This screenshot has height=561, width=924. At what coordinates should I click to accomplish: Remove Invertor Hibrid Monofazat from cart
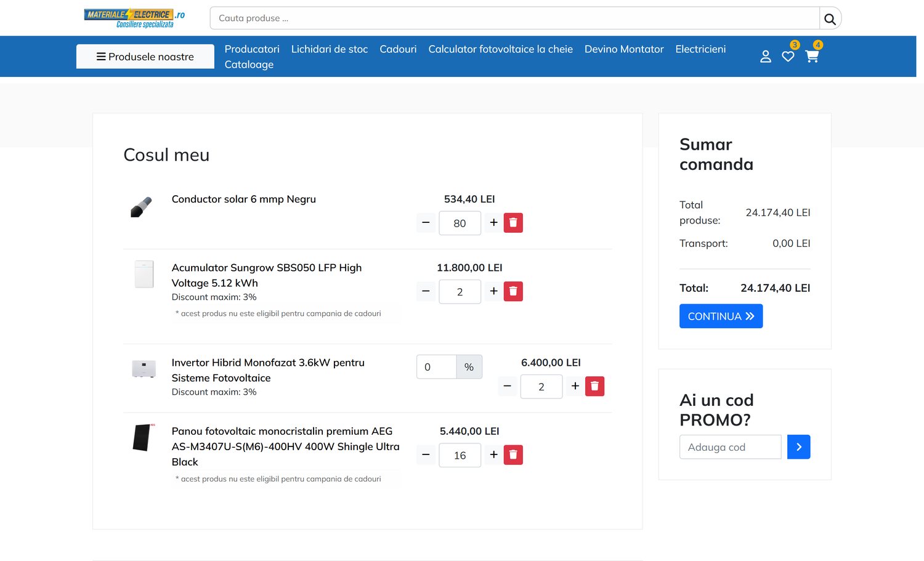tap(594, 386)
